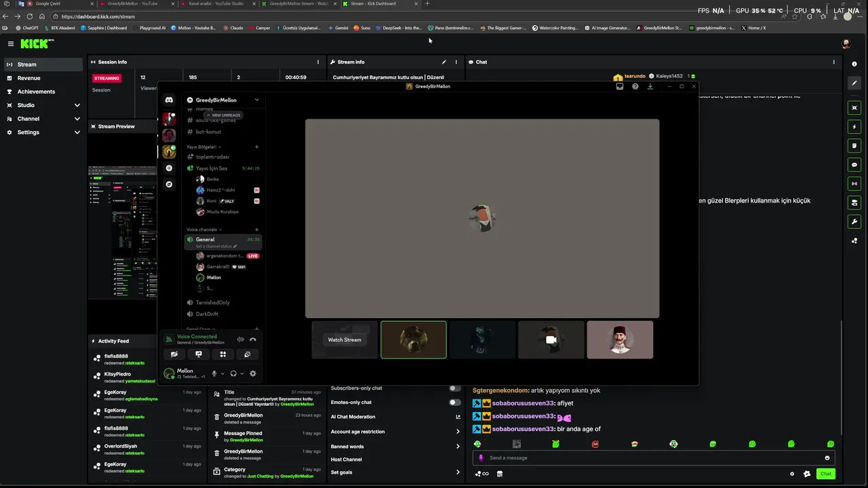Disconnect from Discord voice call
Image resolution: width=868 pixels, height=488 pixels.
(x=253, y=340)
